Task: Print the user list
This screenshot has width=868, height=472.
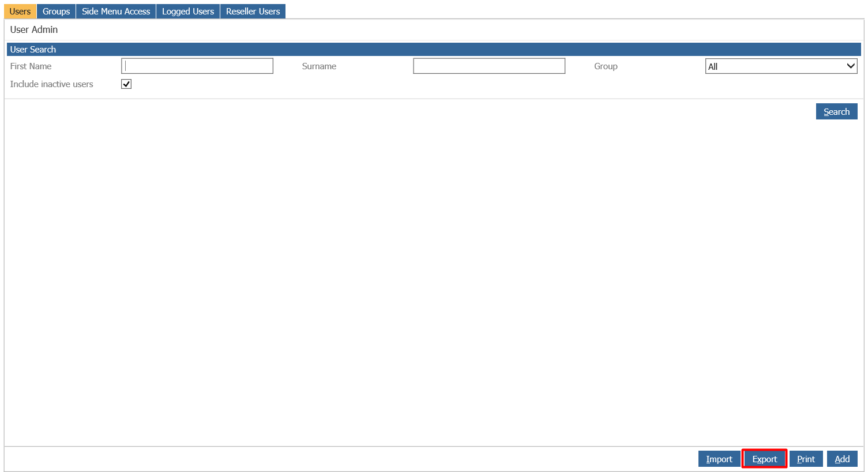Action: coord(806,459)
